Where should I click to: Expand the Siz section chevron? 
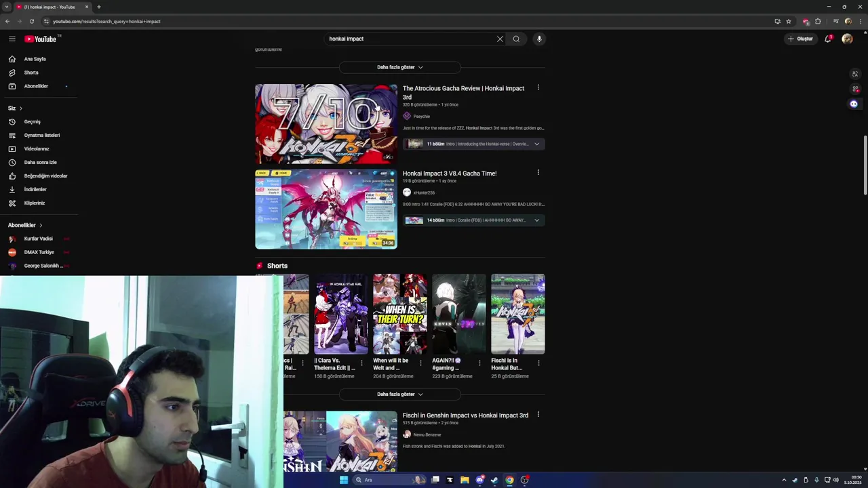20,108
